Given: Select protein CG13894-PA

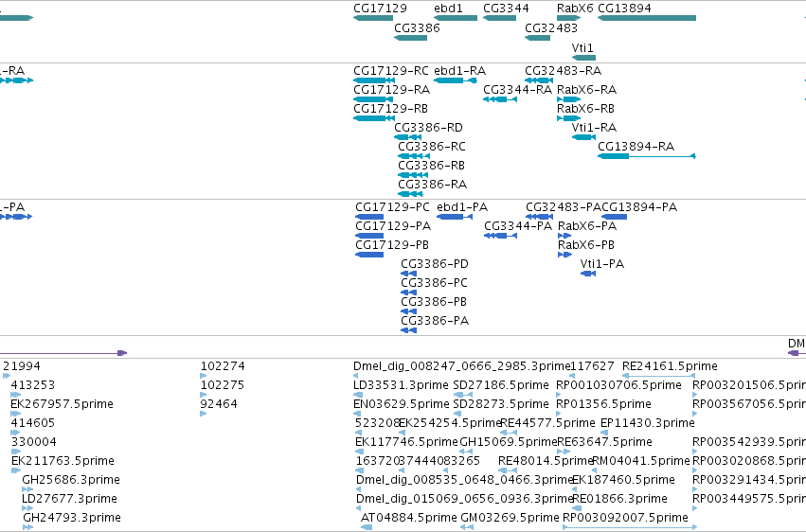Looking at the screenshot, I should tap(615, 217).
